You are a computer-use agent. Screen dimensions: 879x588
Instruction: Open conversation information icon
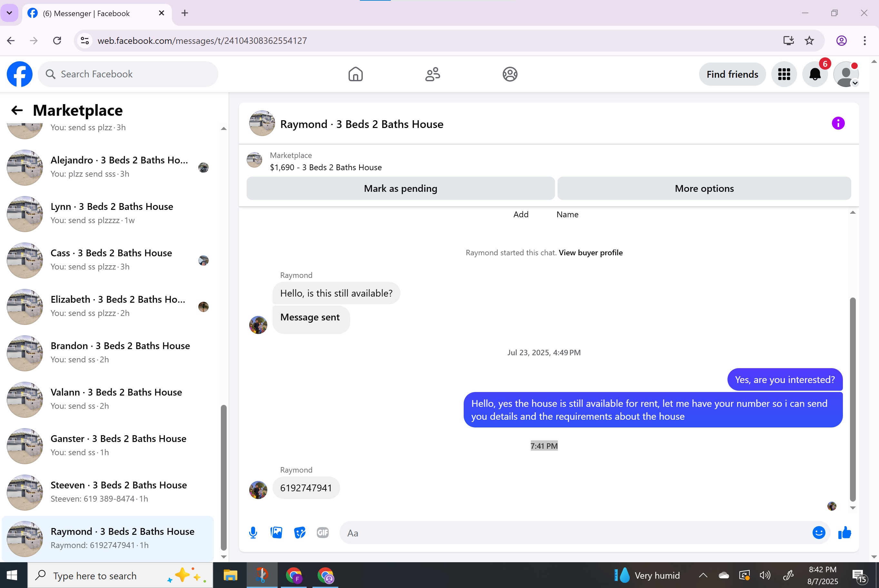pyautogui.click(x=838, y=123)
